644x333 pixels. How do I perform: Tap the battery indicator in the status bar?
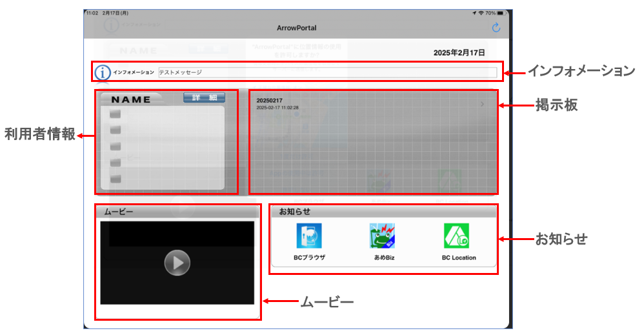click(501, 13)
